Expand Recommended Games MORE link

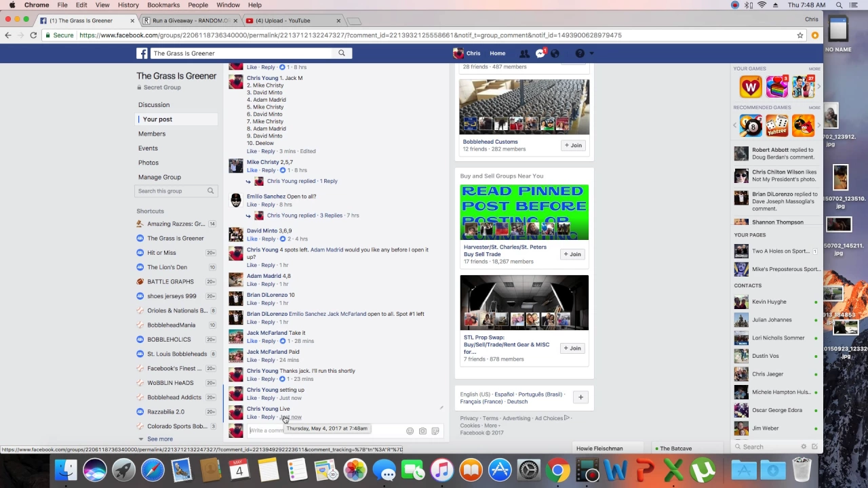(814, 107)
